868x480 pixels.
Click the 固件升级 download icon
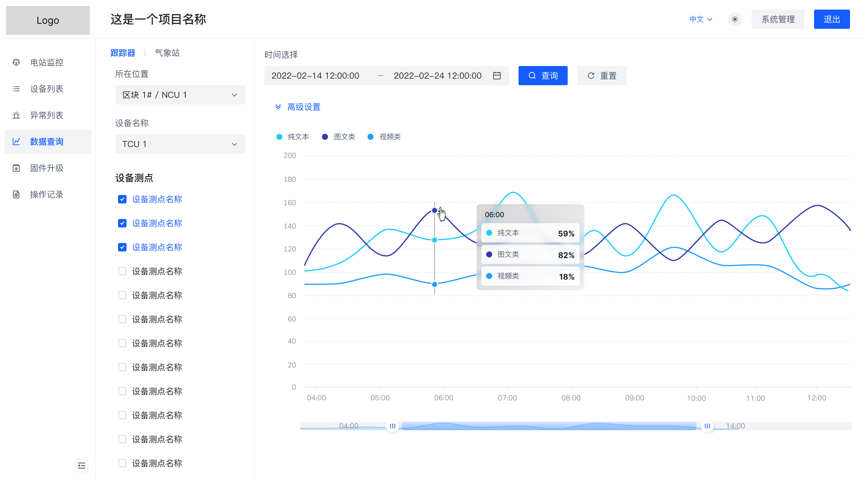coord(16,168)
